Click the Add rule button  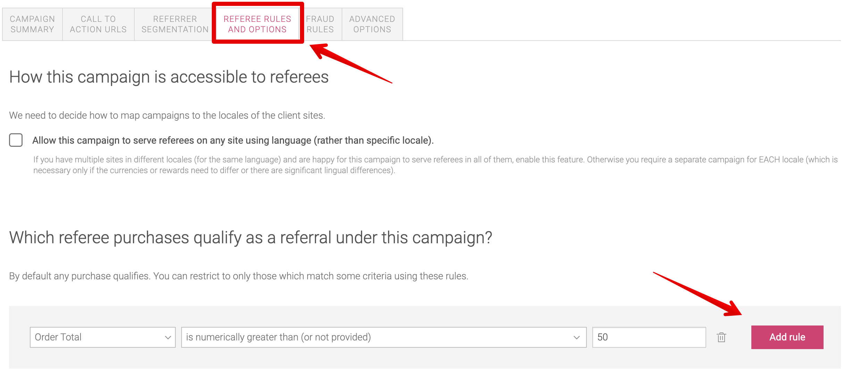point(787,337)
